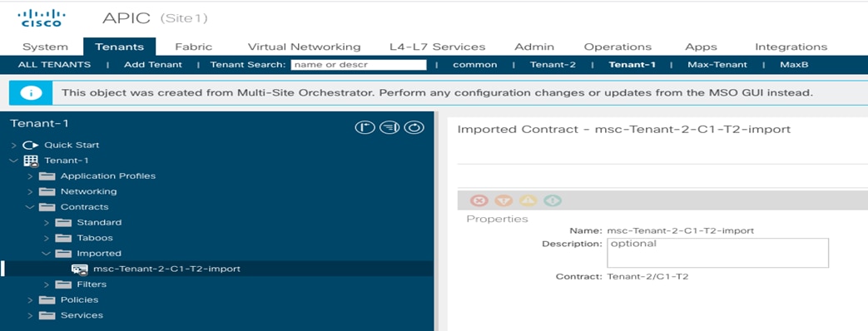Switch to the Operations tab
Viewport: 868px width, 331px height.
coord(618,47)
